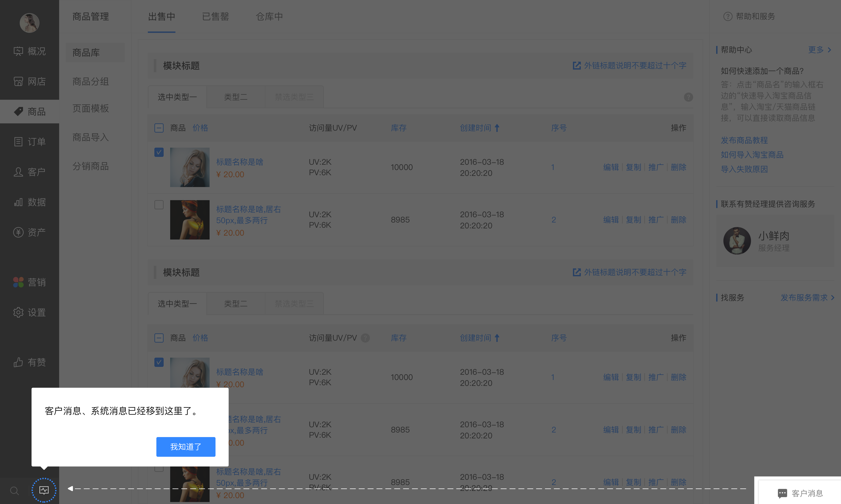The height and width of the screenshot is (504, 841).
Task: Click the 客户消息 chat button
Action: click(800, 493)
